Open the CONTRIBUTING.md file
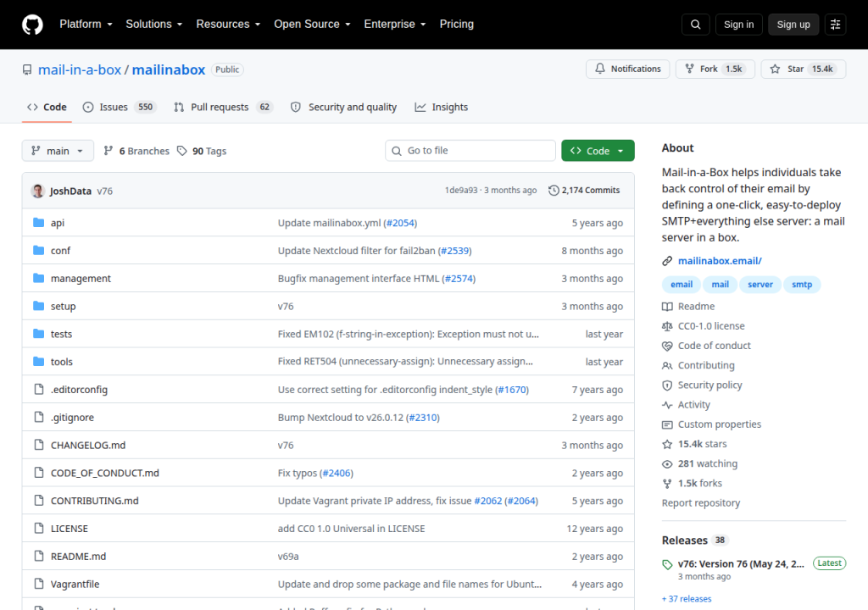Viewport: 868px width, 610px height. pyautogui.click(x=95, y=501)
